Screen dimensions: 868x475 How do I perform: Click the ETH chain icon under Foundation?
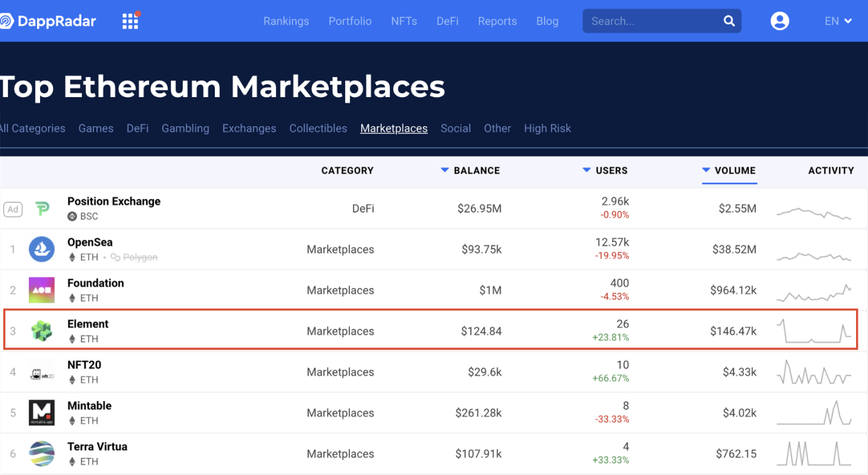(72, 298)
